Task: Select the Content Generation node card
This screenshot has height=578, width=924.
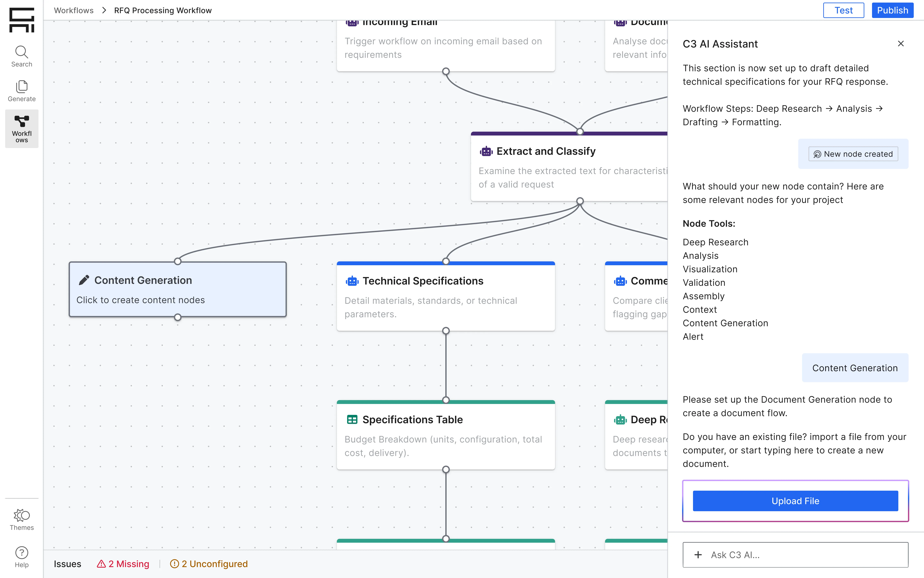Action: coord(178,289)
